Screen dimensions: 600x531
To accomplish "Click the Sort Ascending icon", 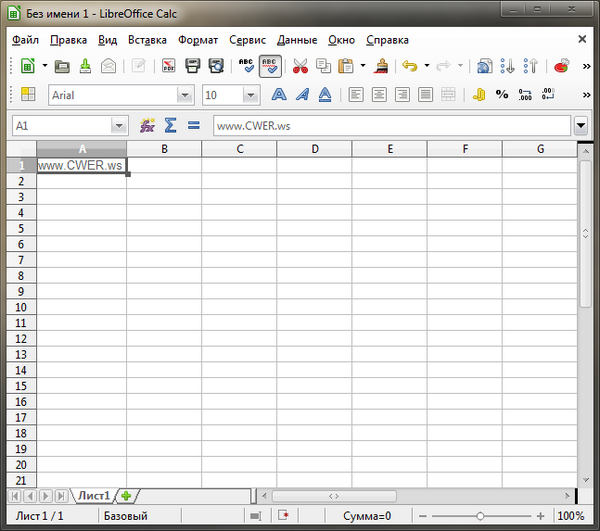I will point(509,66).
